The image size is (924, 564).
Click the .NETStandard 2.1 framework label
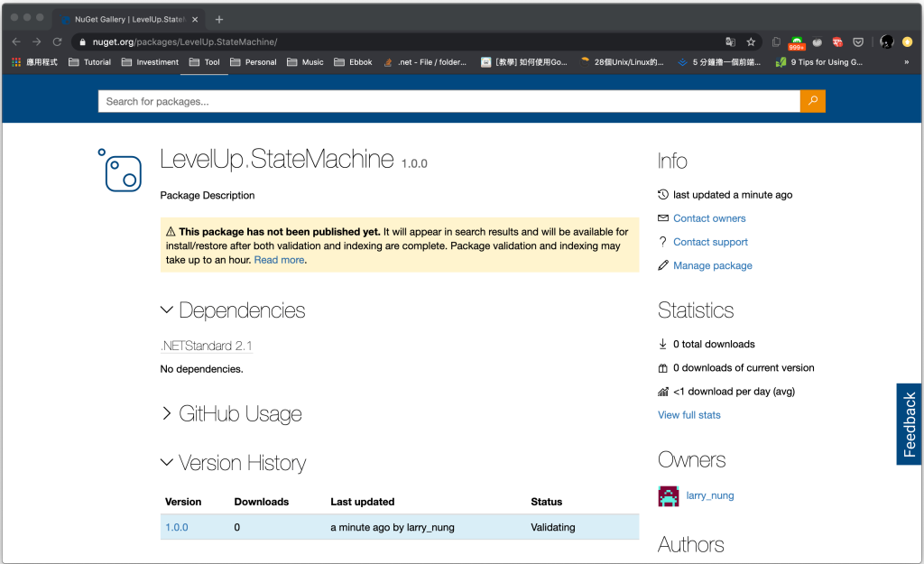click(x=207, y=346)
